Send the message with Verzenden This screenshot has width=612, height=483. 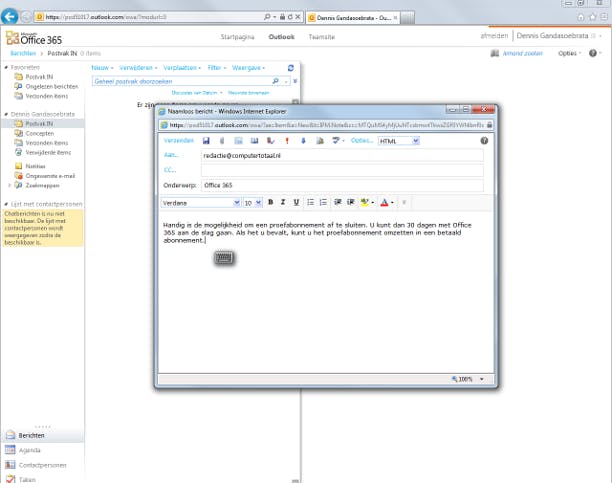pyautogui.click(x=178, y=141)
